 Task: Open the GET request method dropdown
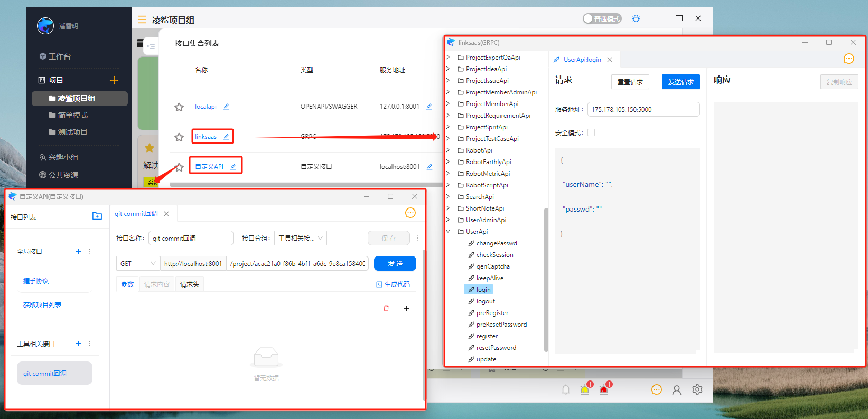point(138,263)
